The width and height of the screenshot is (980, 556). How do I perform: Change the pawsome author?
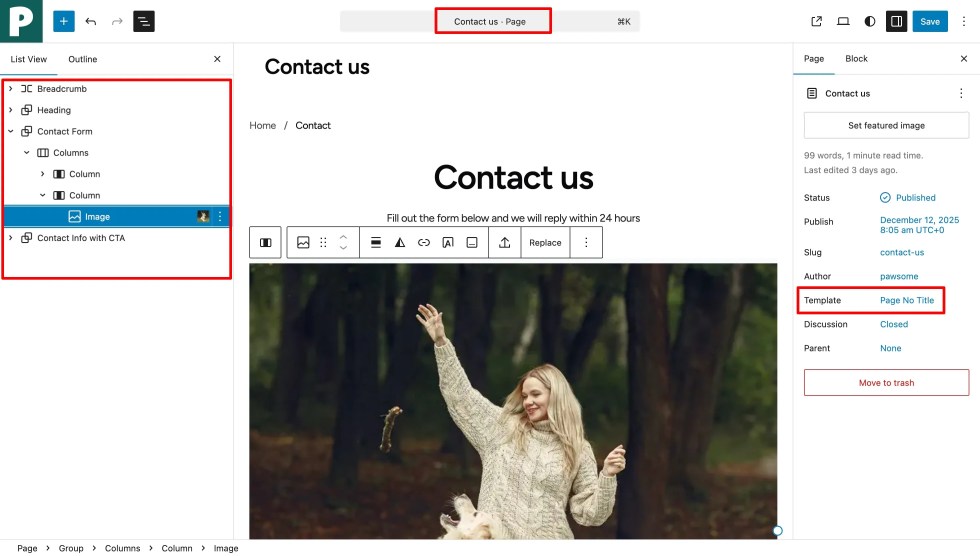(899, 276)
